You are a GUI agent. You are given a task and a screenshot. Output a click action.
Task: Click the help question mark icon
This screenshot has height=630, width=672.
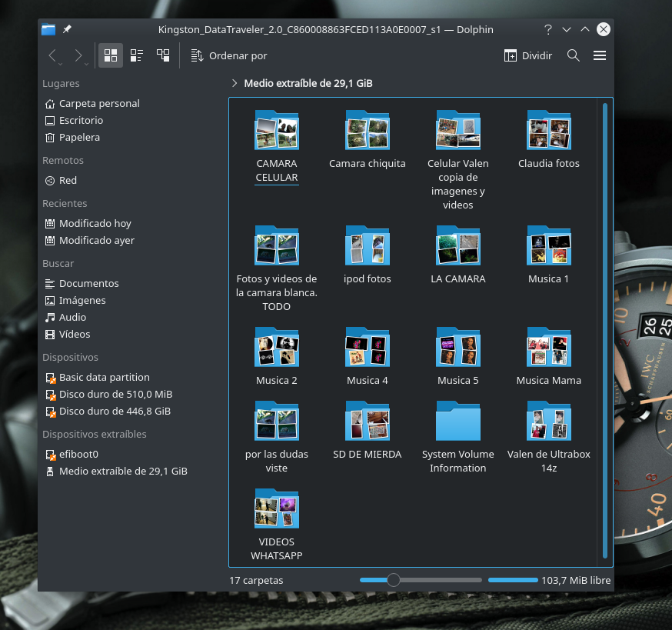tap(548, 29)
